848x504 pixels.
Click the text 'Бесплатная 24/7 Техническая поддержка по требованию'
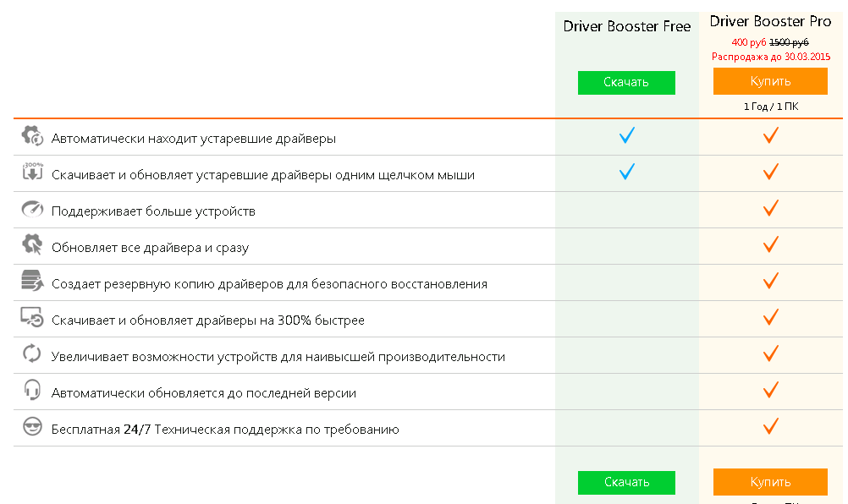point(225,430)
